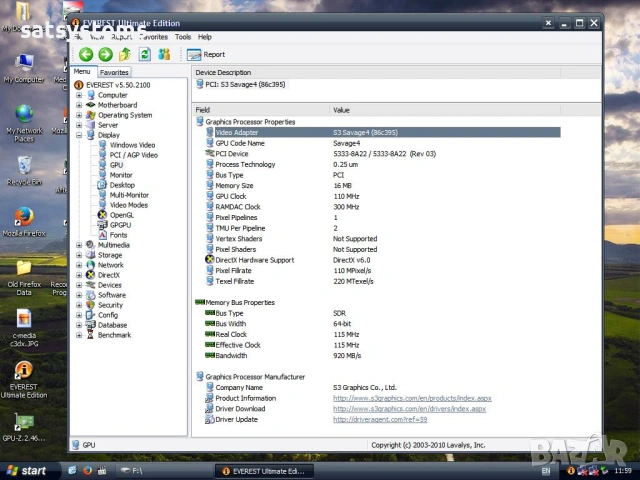640x480 pixels.
Task: Expand the Operating System tree node
Action: pyautogui.click(x=79, y=115)
